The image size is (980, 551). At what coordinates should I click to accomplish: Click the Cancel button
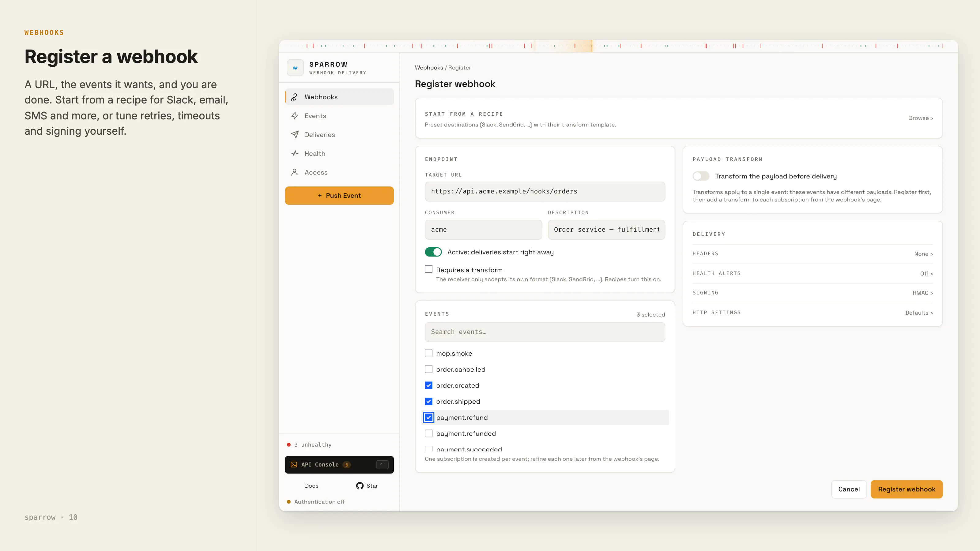click(849, 489)
